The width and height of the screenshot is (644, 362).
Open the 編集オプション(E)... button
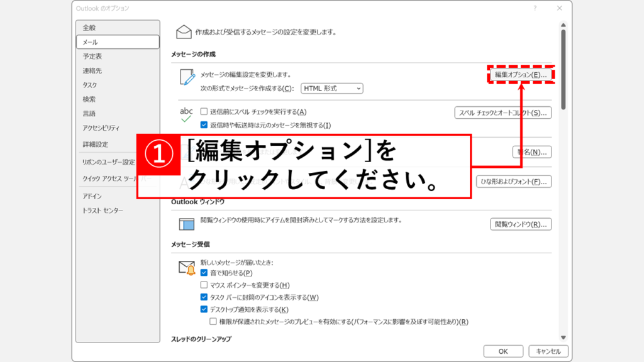pyautogui.click(x=520, y=75)
